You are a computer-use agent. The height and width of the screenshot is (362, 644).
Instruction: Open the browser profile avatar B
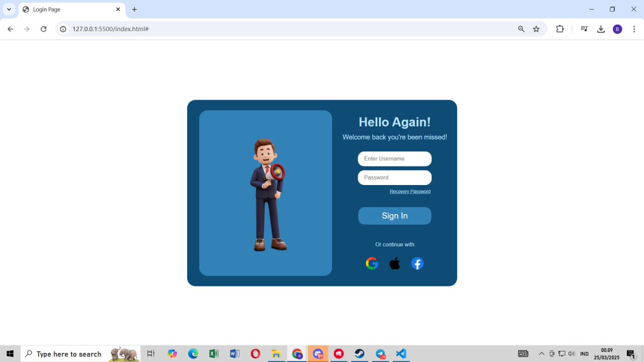[x=617, y=29]
